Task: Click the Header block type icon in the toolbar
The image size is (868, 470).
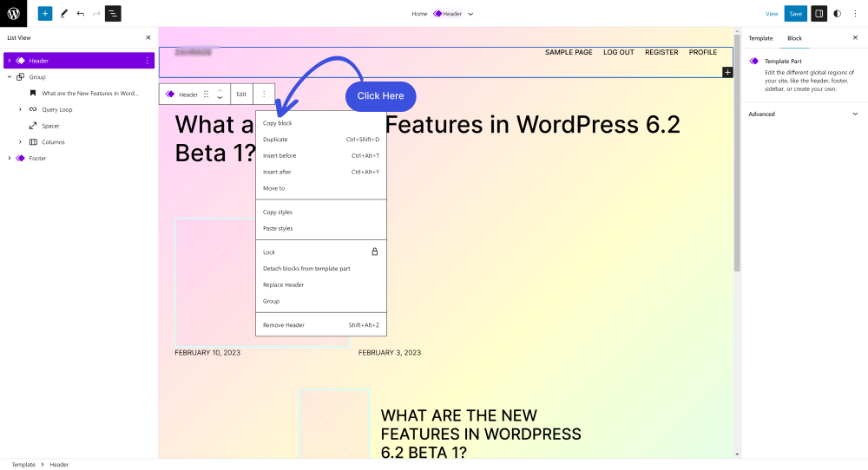Action: pyautogui.click(x=170, y=94)
